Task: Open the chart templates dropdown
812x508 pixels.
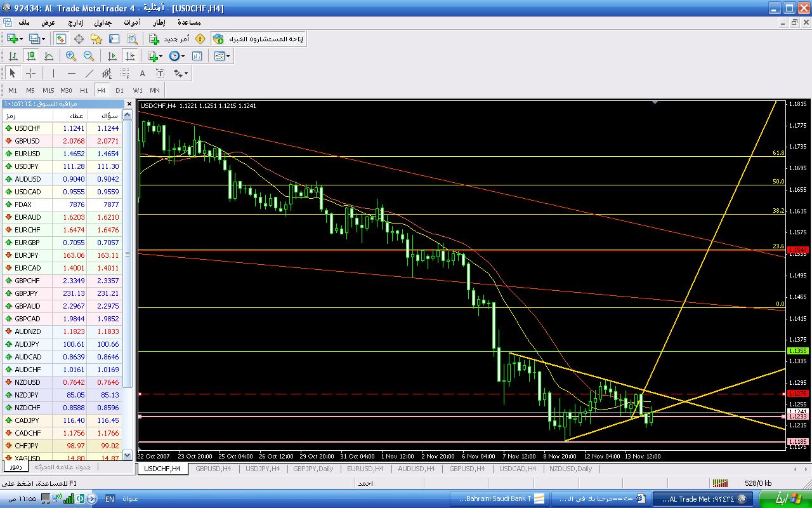Action: [x=222, y=56]
